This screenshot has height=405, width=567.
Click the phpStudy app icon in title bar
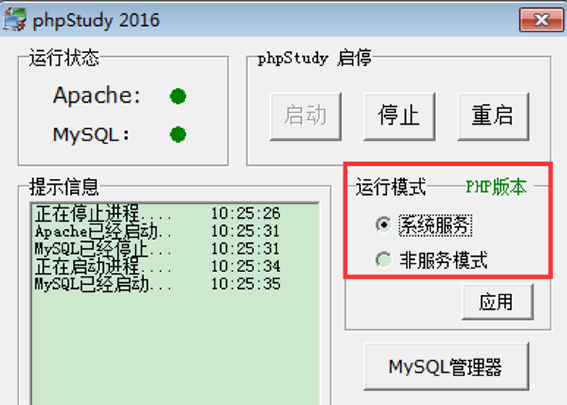pyautogui.click(x=14, y=20)
